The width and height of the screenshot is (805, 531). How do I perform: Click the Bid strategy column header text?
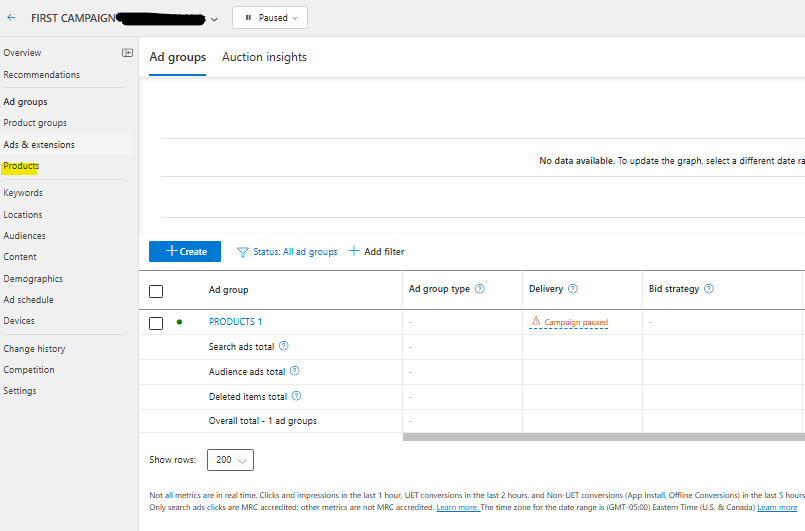click(674, 289)
